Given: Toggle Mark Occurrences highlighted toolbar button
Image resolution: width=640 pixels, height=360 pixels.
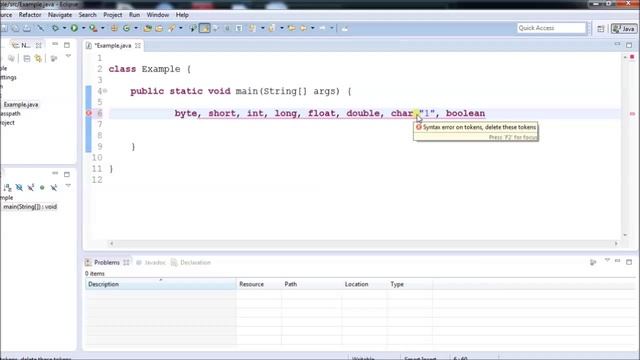Looking at the screenshot, I should click(204, 28).
